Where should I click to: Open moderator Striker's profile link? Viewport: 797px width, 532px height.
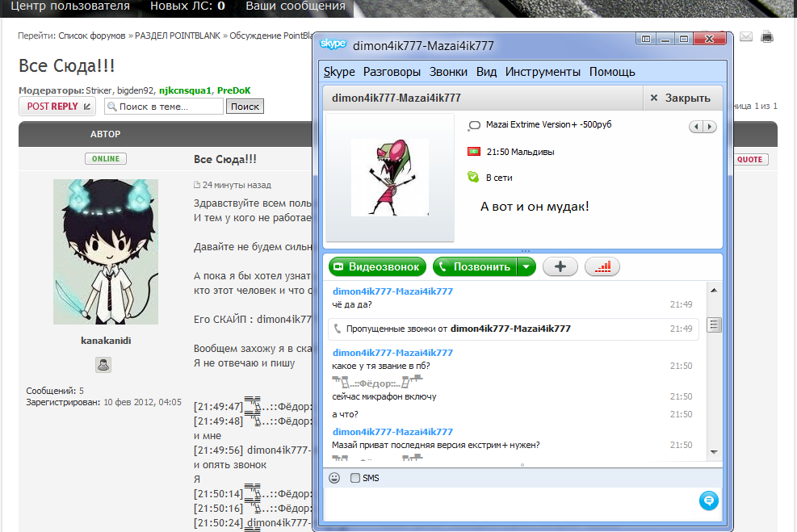click(x=99, y=90)
